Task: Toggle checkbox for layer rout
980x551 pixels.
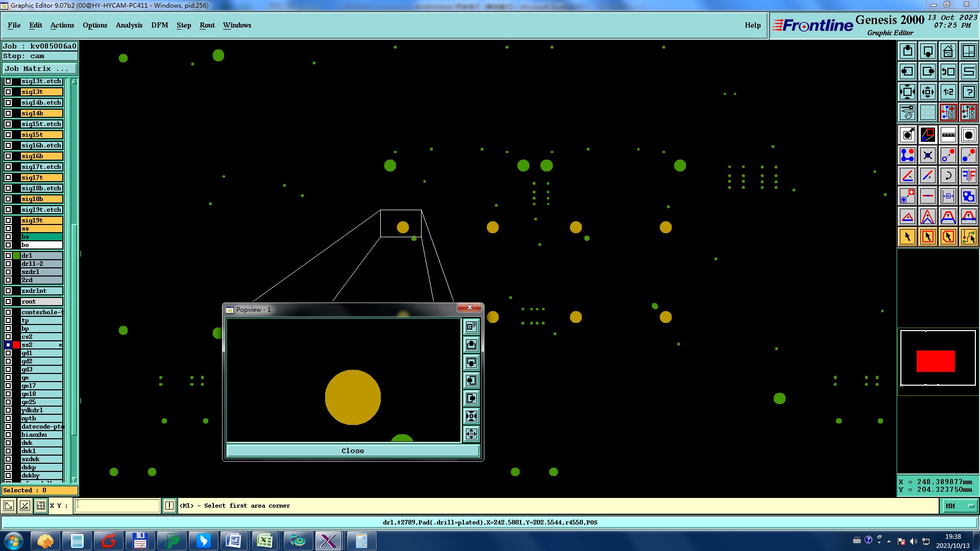Action: [x=8, y=302]
